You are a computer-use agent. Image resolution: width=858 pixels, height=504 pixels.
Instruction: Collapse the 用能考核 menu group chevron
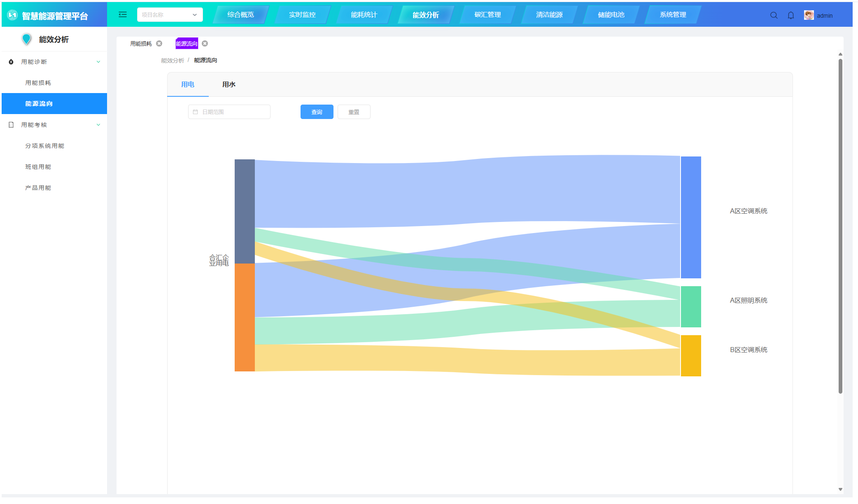click(x=98, y=125)
